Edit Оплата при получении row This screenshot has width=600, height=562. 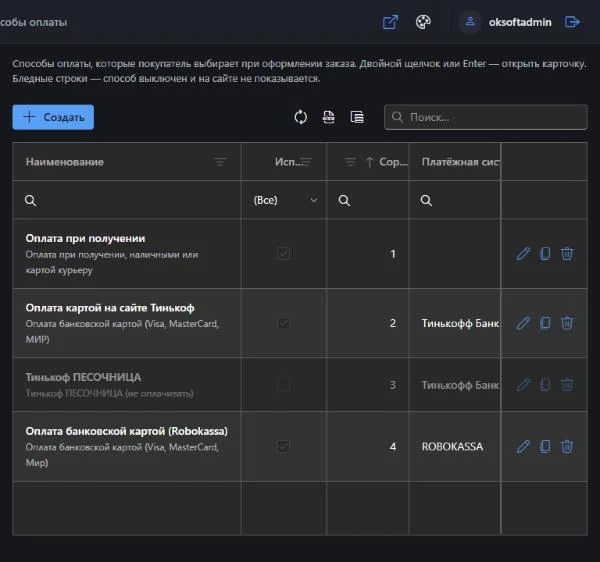523,254
